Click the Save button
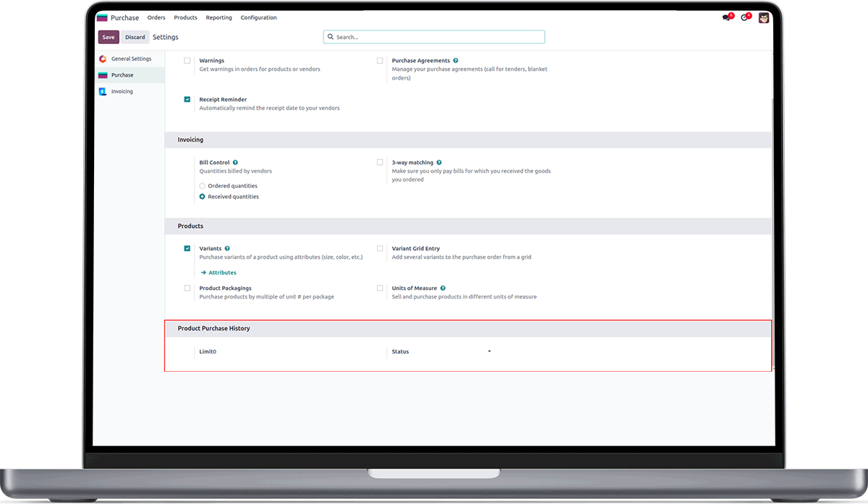 tap(109, 37)
